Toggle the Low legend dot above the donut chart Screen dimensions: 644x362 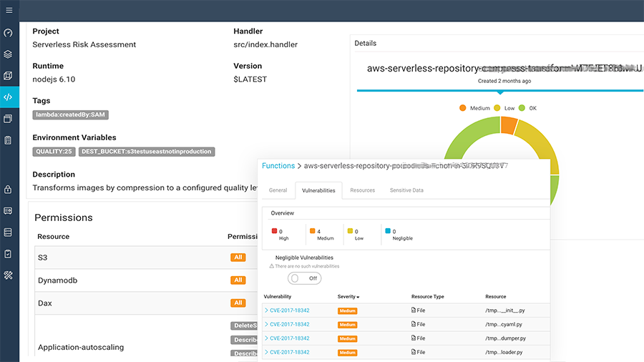click(497, 108)
